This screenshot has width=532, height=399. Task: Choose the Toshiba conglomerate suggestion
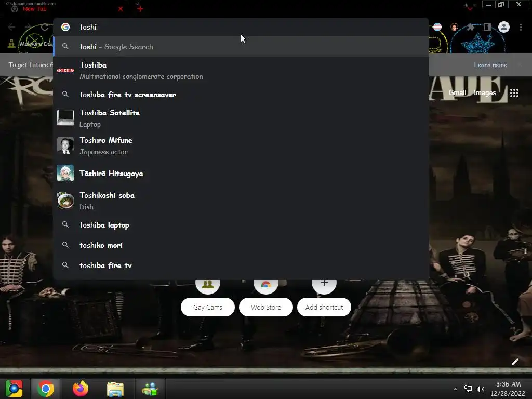pyautogui.click(x=241, y=71)
